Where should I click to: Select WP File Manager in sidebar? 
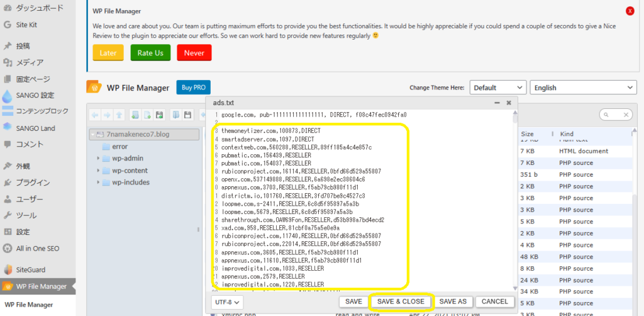38,286
